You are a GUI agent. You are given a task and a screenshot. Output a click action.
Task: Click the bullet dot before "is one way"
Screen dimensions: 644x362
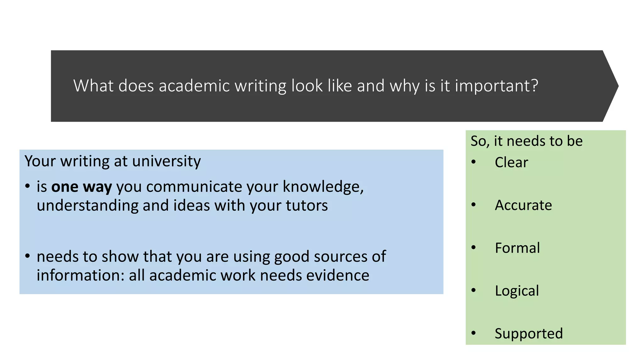28,186
